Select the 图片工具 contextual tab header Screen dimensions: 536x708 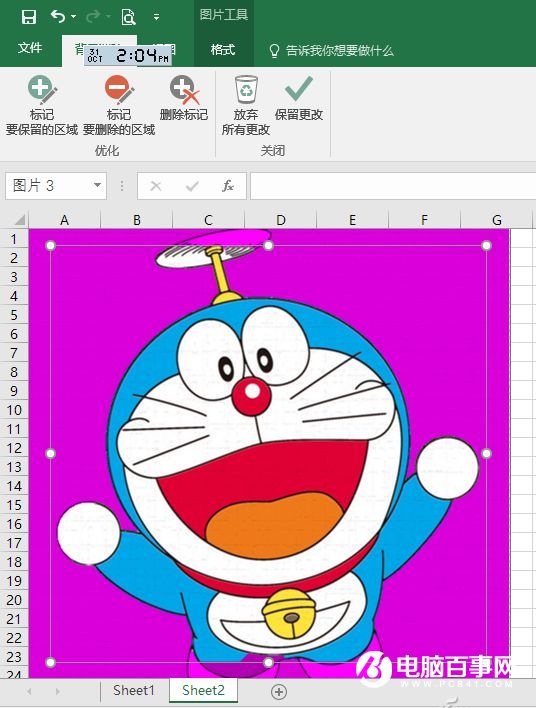point(224,15)
